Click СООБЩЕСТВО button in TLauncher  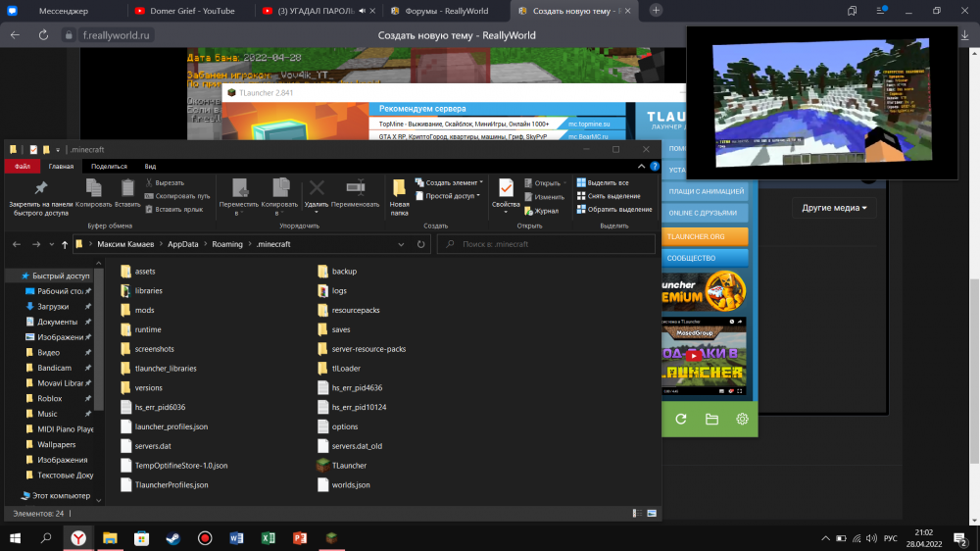pos(705,258)
